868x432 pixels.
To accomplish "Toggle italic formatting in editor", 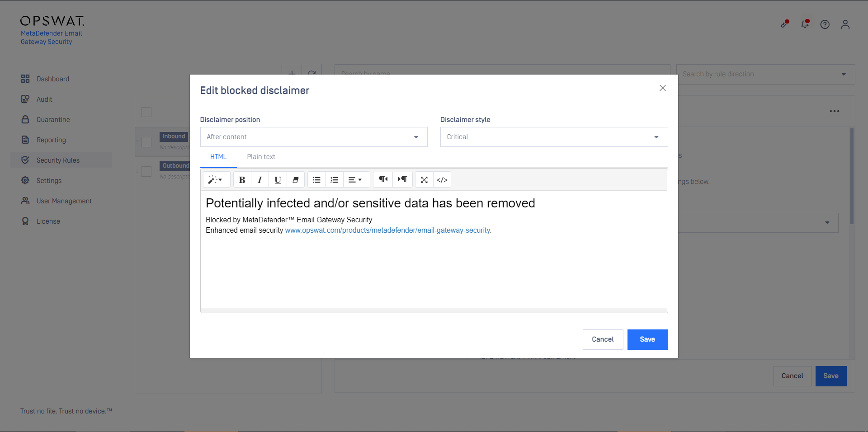I will [x=260, y=180].
